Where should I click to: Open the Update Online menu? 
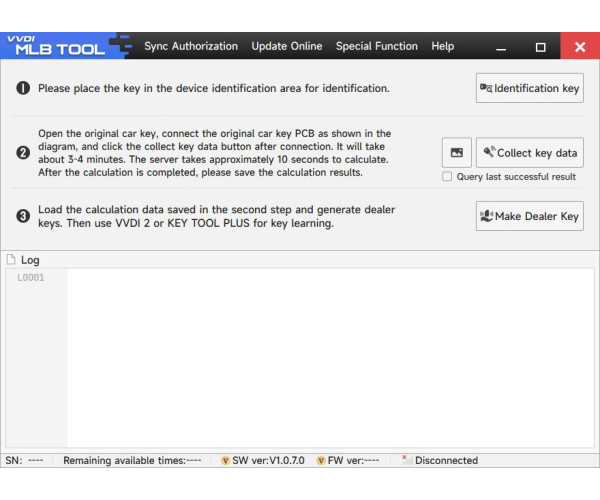pos(287,46)
